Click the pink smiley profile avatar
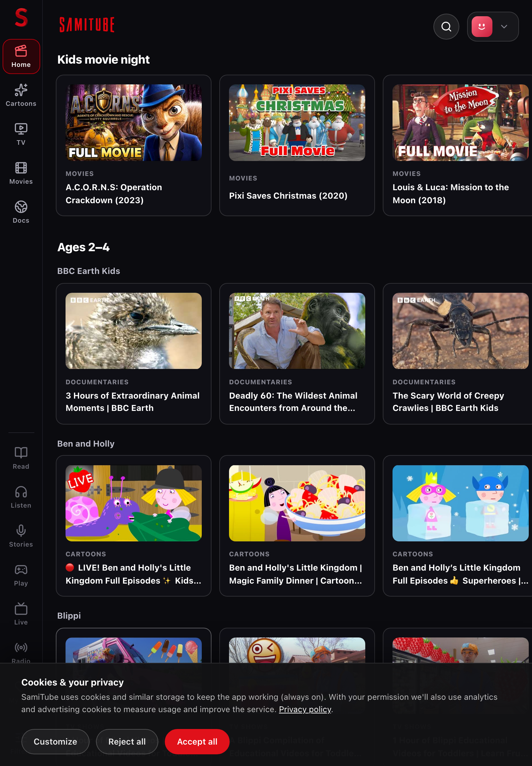The image size is (532, 766). pyautogui.click(x=482, y=26)
